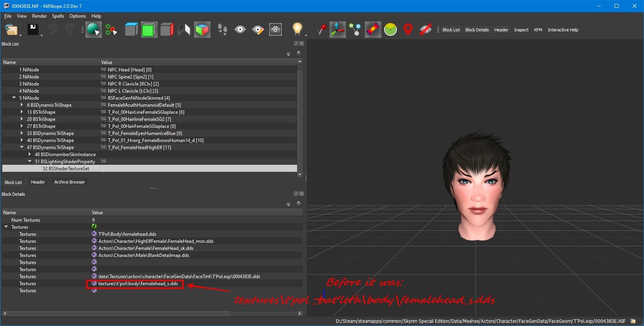Close the Block Details panel
The height and width of the screenshot is (326, 644).
click(x=302, y=194)
